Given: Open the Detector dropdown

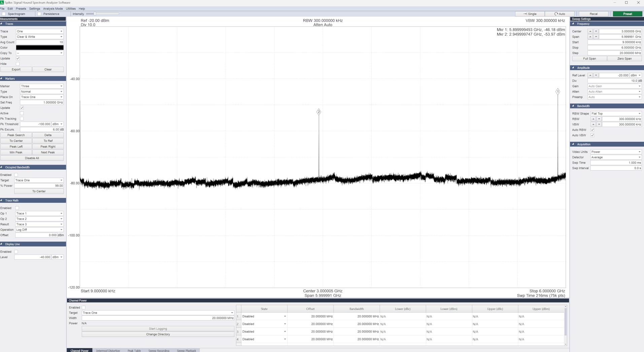Looking at the screenshot, I should click(x=616, y=157).
